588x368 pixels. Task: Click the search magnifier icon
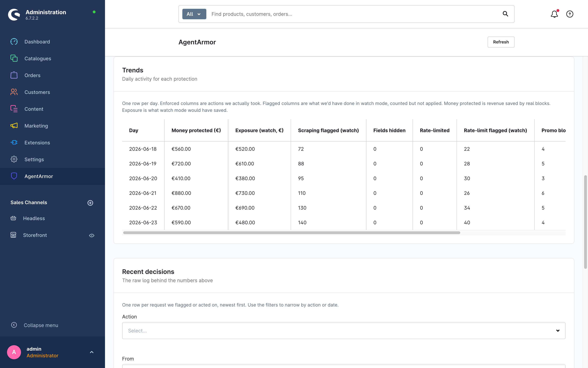[x=505, y=14]
